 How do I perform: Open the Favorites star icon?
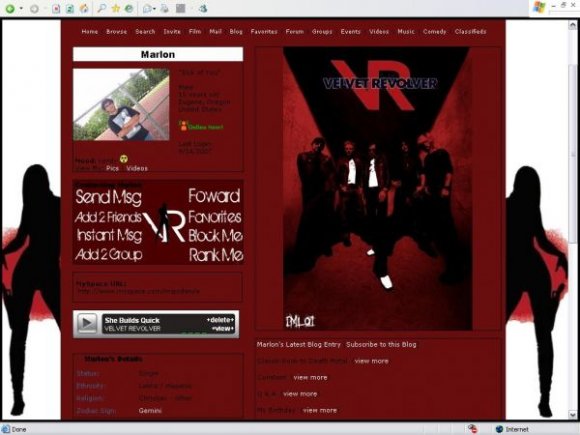[x=116, y=8]
